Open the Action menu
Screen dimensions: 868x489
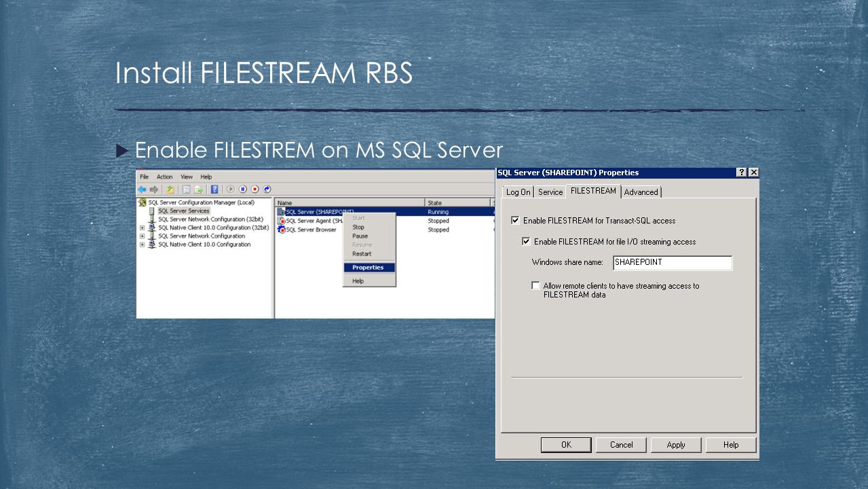(165, 177)
